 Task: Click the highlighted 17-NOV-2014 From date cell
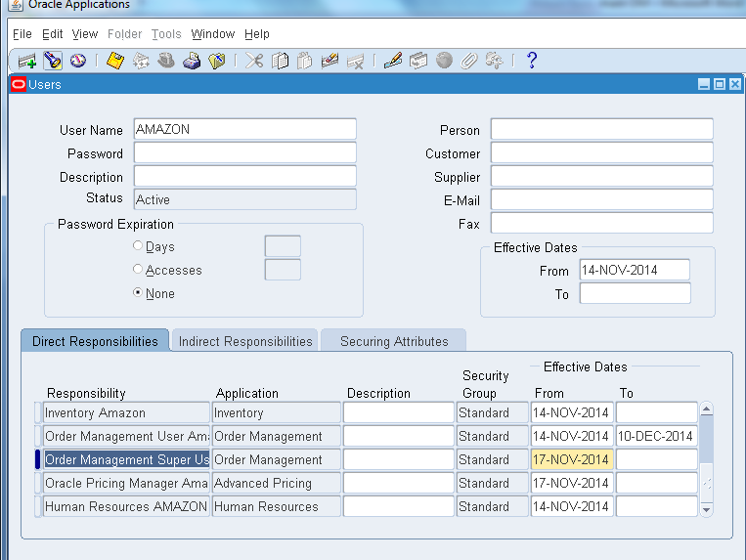572,459
